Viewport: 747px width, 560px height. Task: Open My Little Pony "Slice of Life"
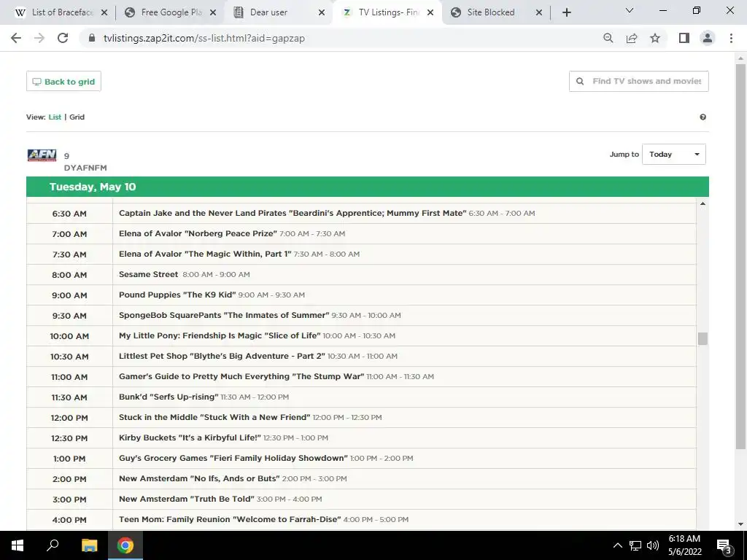coord(220,335)
